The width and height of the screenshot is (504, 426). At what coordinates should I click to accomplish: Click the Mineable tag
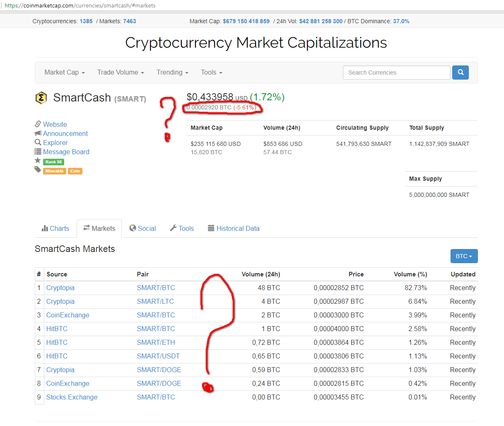pos(54,171)
